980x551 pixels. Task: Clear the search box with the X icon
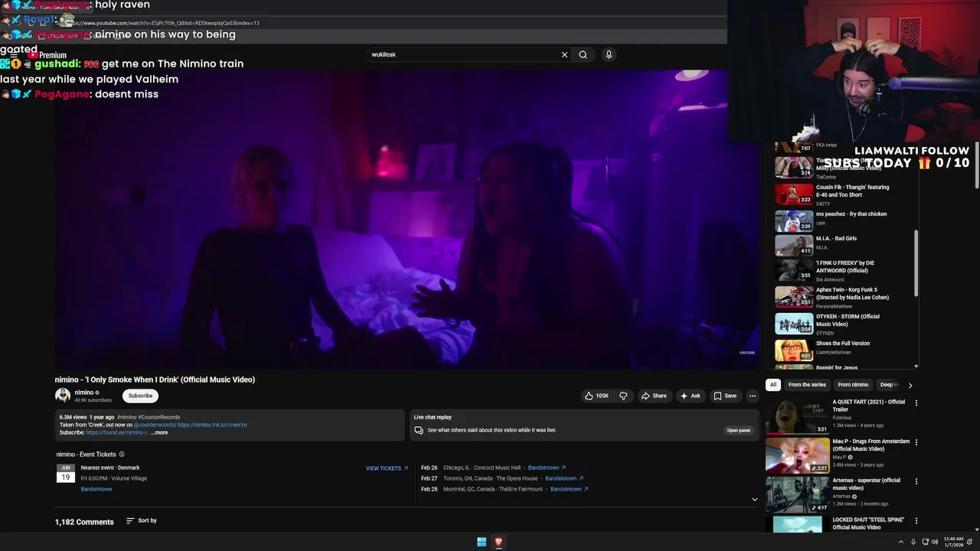(564, 54)
